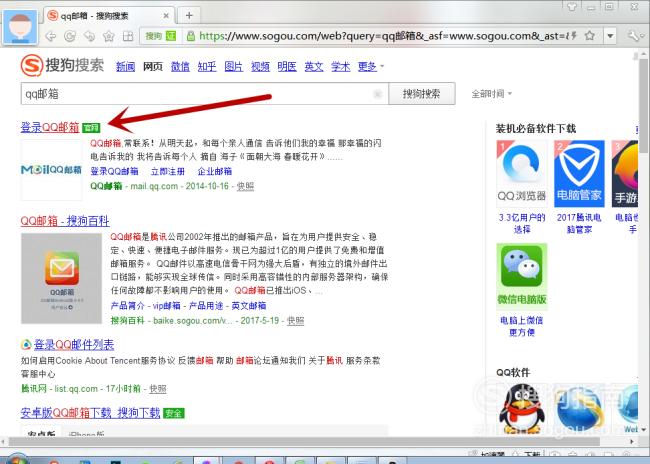Open 快照 of baike.sogou.com result
The image size is (650, 464).
[296, 321]
